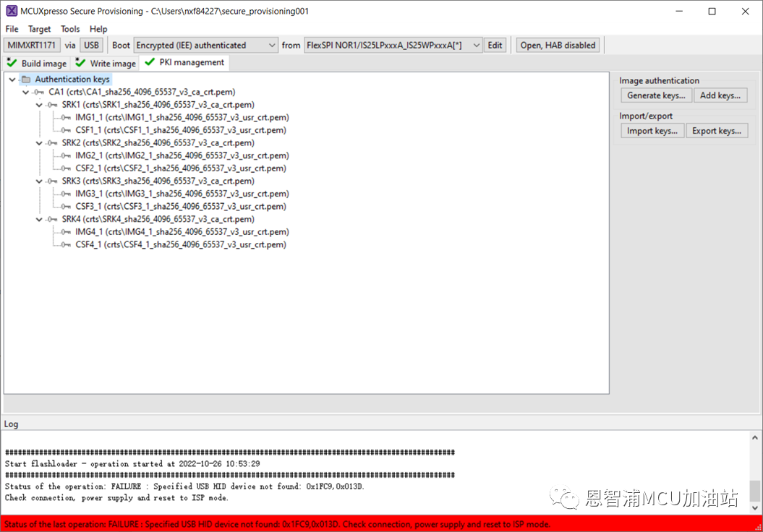Open the File menu
Viewport: 763px width, 532px height.
pyautogui.click(x=12, y=29)
